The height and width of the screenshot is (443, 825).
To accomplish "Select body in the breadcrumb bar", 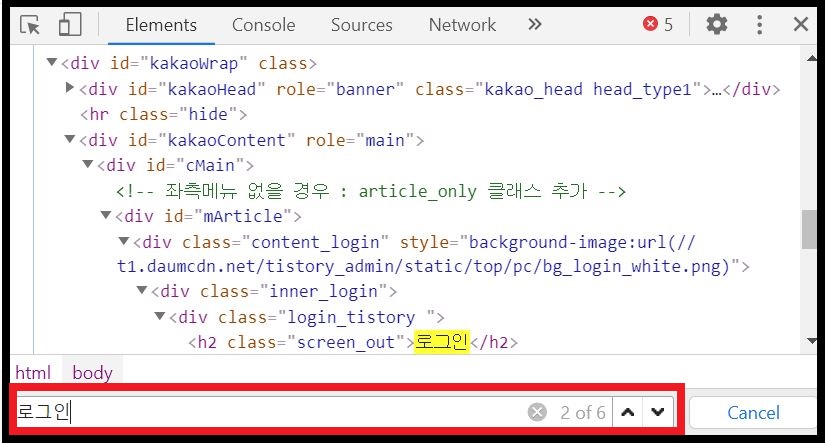I will (93, 372).
